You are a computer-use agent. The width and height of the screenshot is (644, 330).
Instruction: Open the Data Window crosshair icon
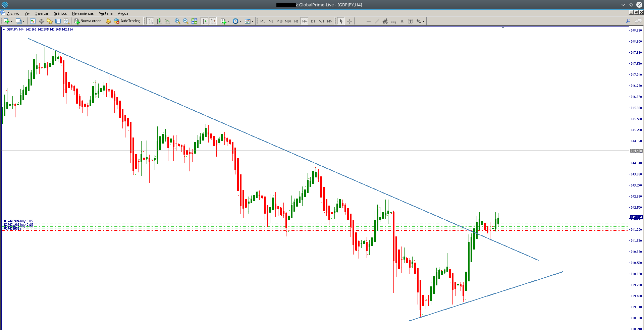click(41, 21)
